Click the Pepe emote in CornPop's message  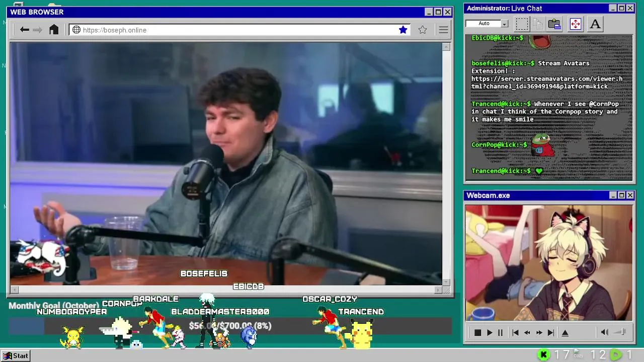tap(543, 145)
